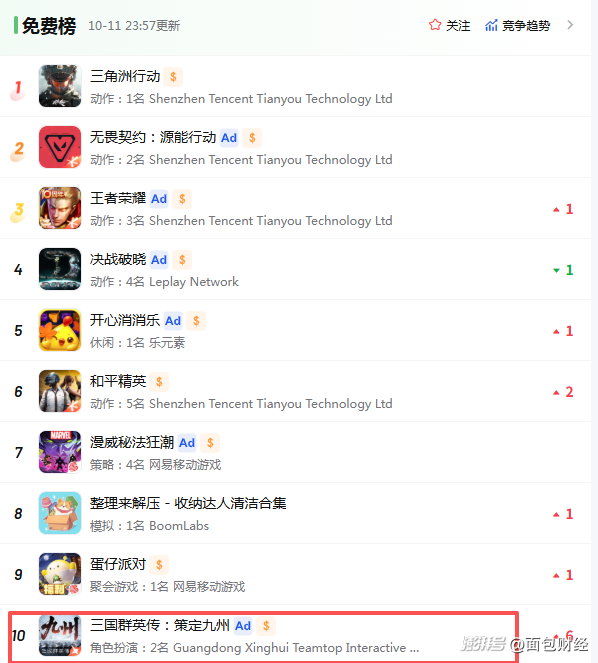598x663 pixels.
Task: Open 整理来解压 - 收纳达人清洁合集 title
Action: [x=188, y=503]
